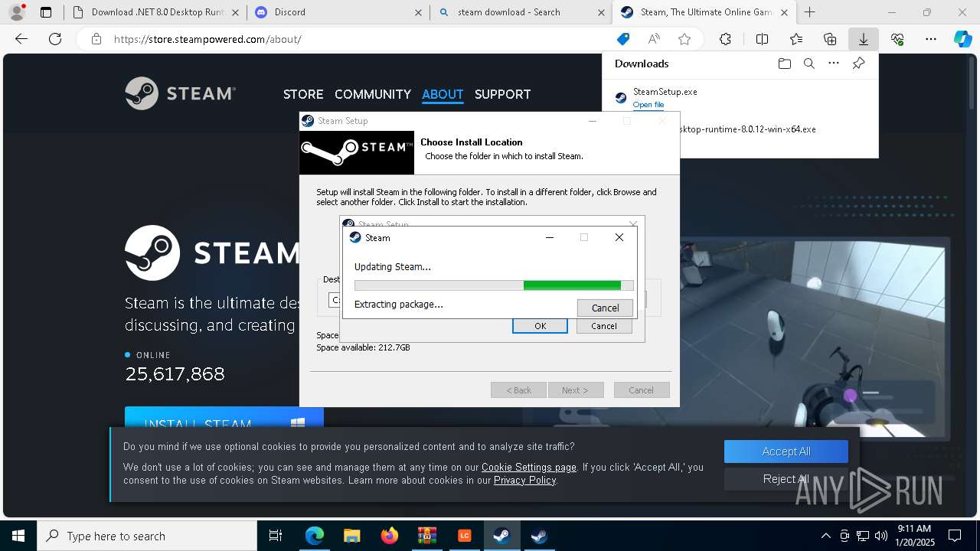Open Browser essentials heart icon

tap(897, 39)
